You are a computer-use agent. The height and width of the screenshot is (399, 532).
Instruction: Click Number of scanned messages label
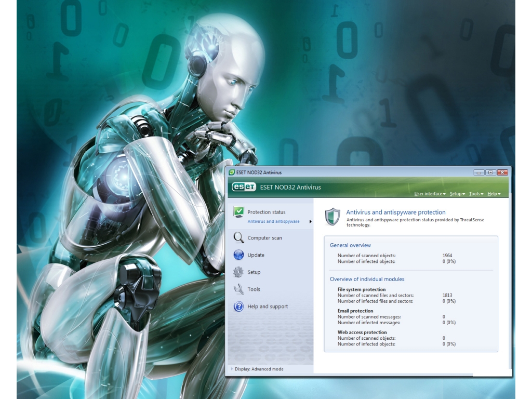pos(369,316)
